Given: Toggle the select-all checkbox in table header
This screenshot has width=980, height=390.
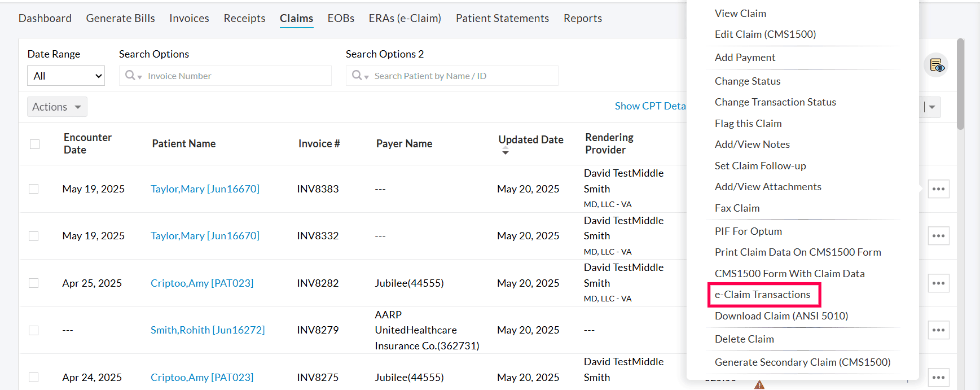Looking at the screenshot, I should [35, 144].
